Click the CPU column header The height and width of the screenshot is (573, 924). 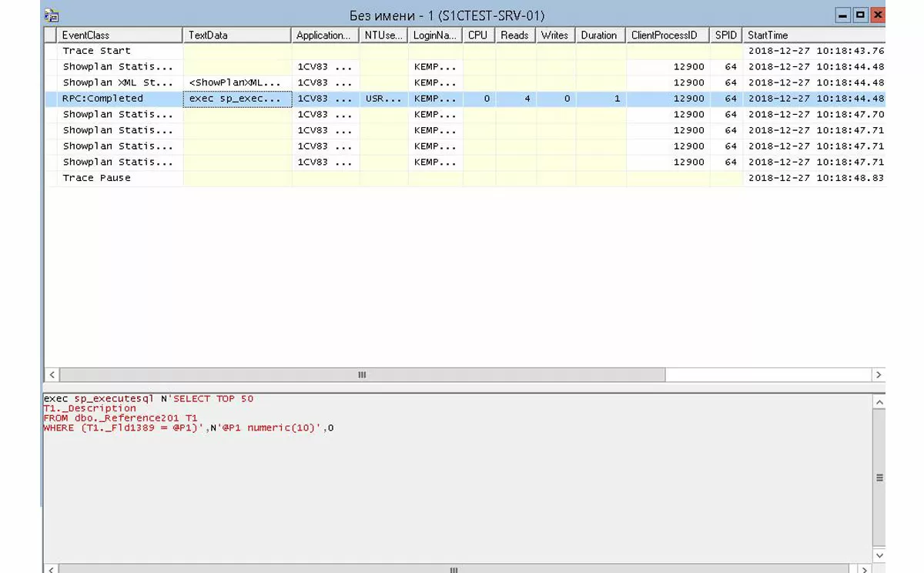[x=479, y=35]
